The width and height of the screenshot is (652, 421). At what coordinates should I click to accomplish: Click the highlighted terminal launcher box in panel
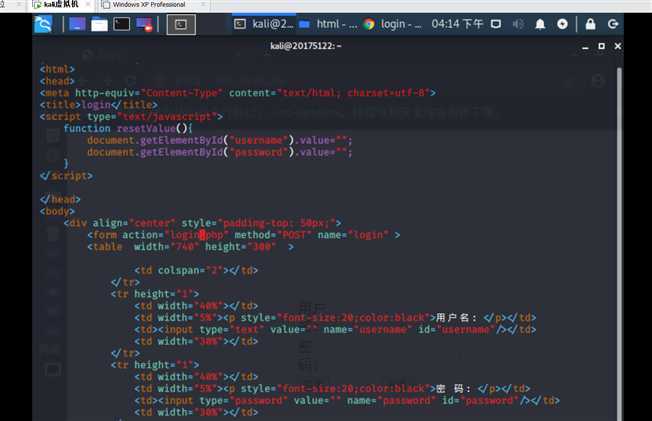point(181,25)
